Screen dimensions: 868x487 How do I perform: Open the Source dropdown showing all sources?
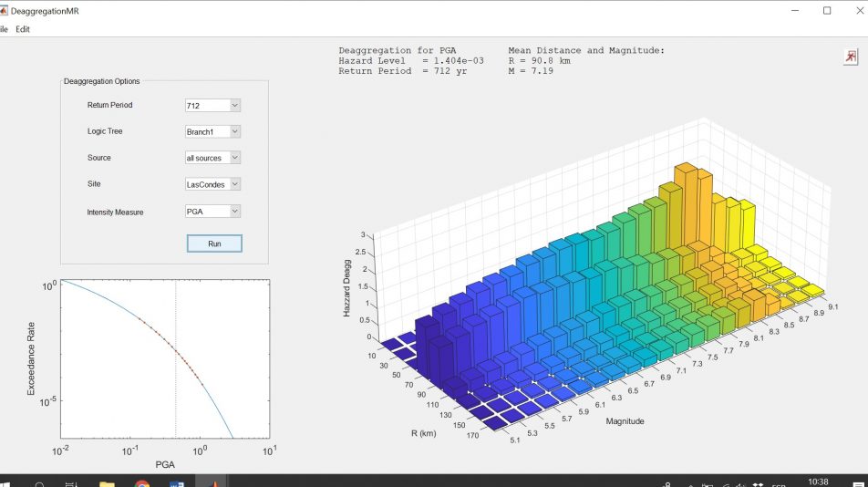coord(212,158)
